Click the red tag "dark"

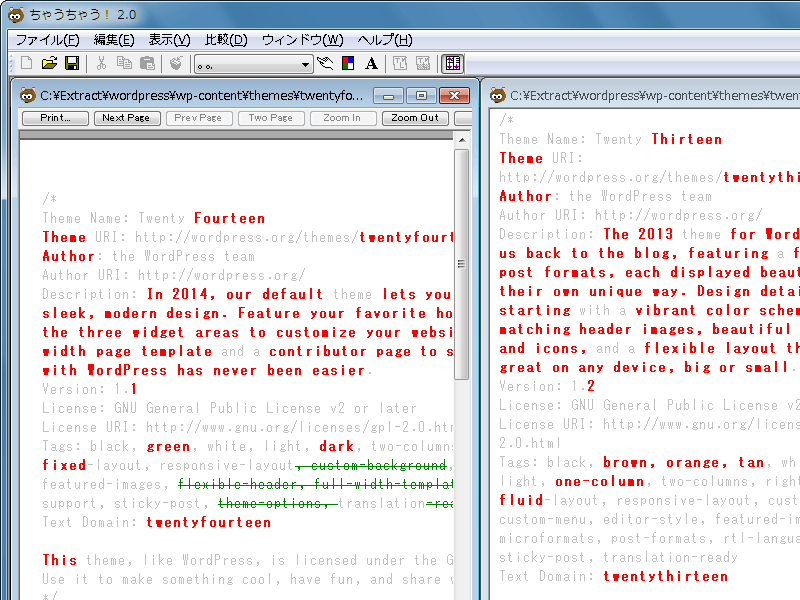tap(337, 446)
